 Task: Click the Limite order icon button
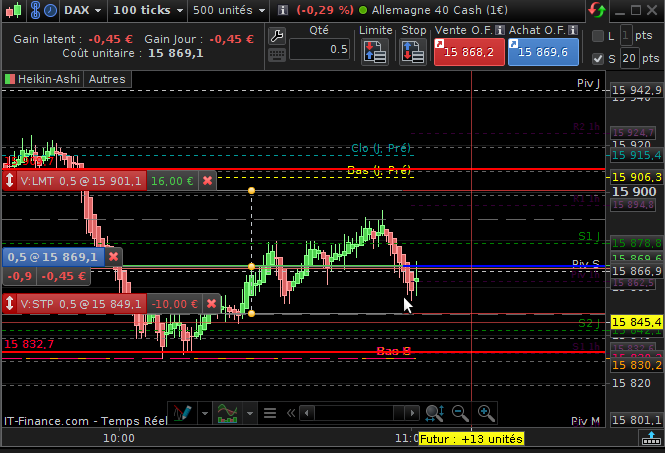tap(375, 52)
